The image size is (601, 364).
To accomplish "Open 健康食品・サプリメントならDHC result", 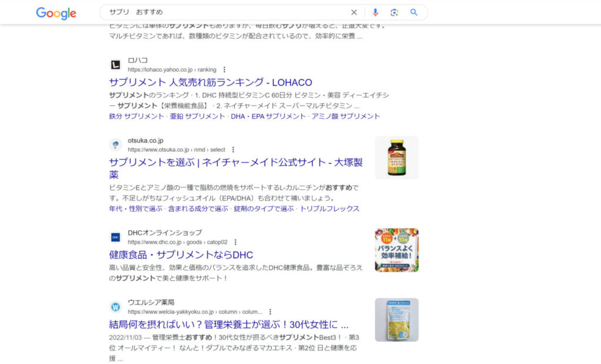I will click(181, 255).
